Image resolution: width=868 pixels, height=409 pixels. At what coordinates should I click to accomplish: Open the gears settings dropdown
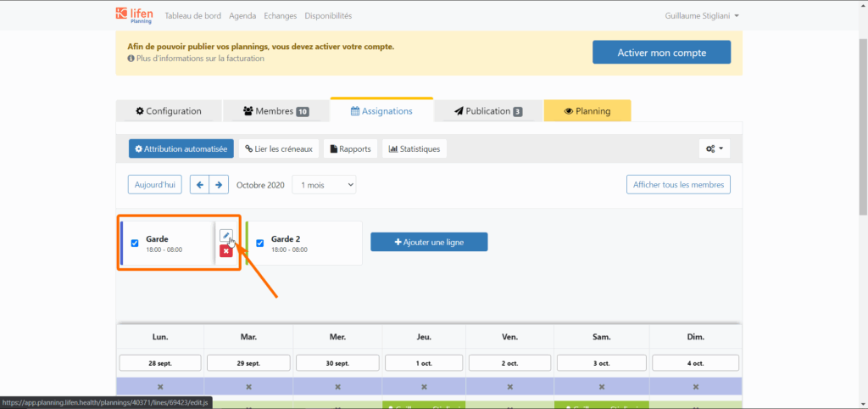[715, 148]
